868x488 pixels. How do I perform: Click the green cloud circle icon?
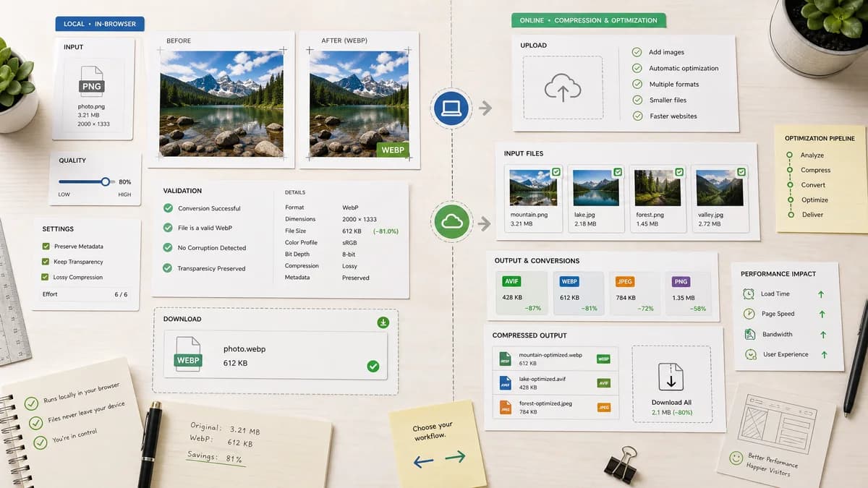click(451, 223)
